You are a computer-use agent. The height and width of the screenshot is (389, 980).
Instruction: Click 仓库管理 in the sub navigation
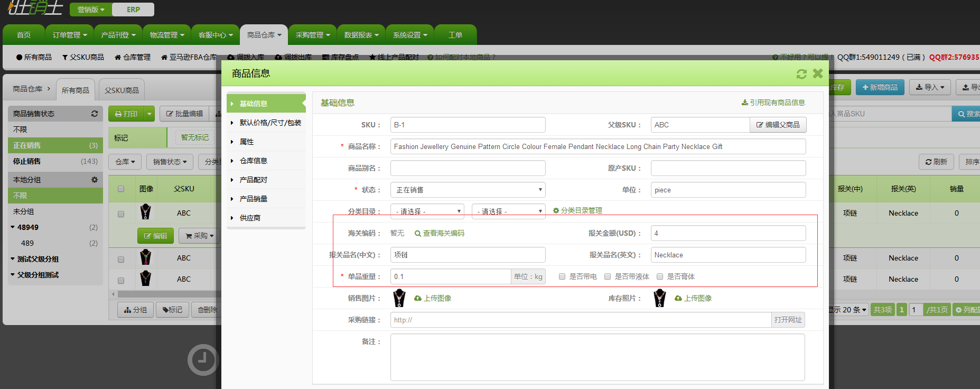(133, 57)
